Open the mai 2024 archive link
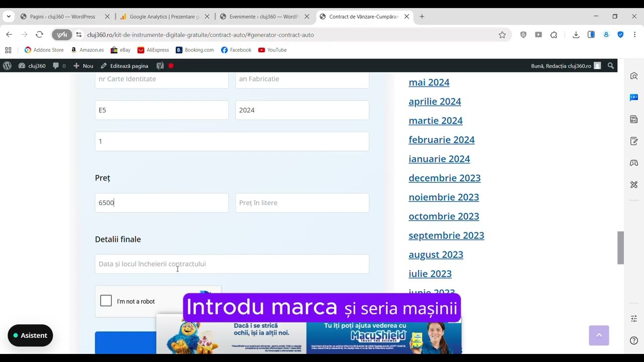 click(x=429, y=82)
